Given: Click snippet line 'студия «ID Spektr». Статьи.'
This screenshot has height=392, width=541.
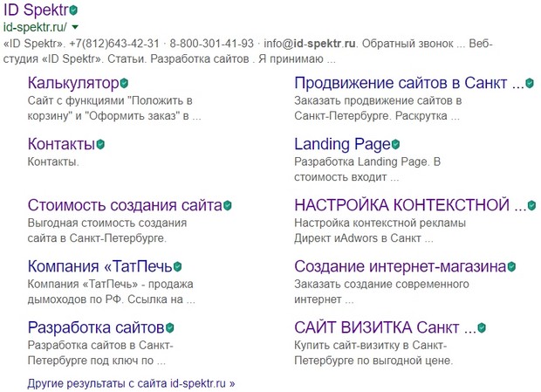Looking at the screenshot, I should point(75,59).
